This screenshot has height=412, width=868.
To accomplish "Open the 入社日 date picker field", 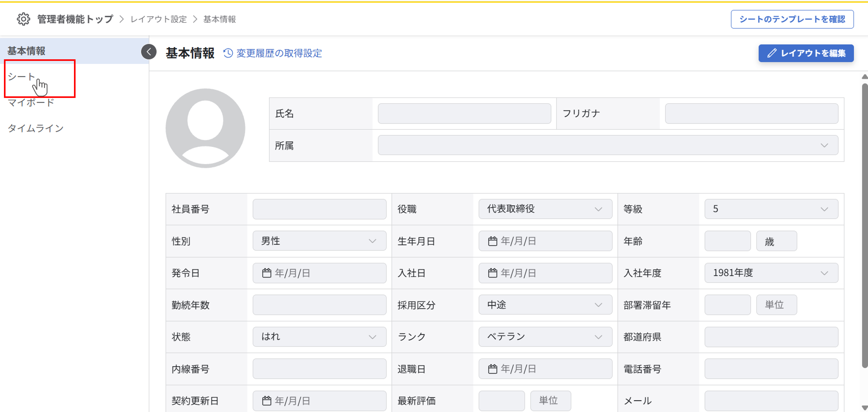I will point(545,273).
